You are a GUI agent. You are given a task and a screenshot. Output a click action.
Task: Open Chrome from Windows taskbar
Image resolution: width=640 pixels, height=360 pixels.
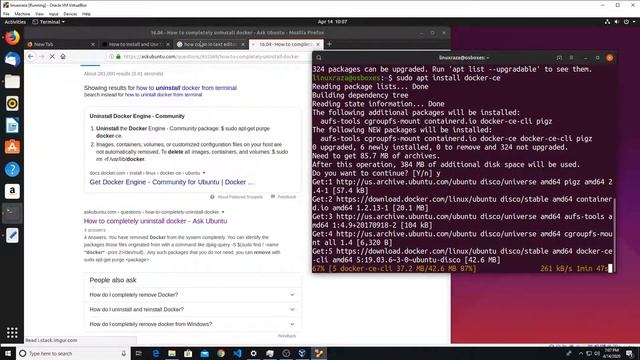point(221,353)
